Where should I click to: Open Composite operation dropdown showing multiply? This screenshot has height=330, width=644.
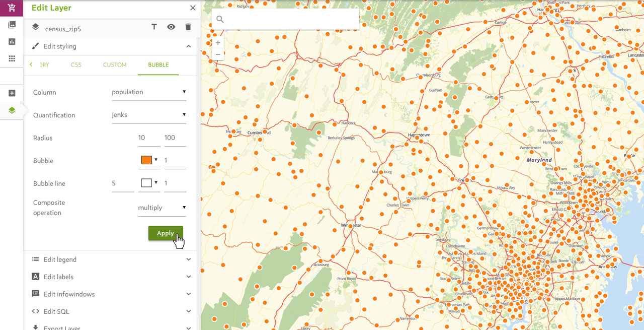coord(162,208)
